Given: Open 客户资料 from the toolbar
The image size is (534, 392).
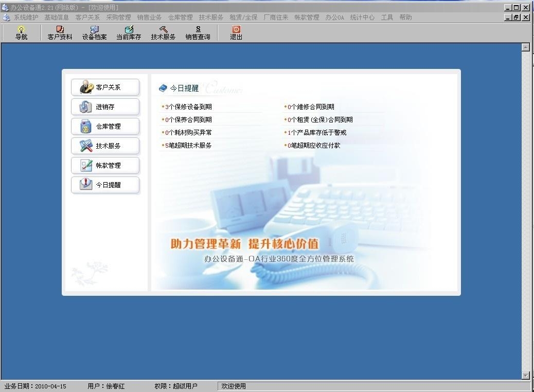Looking at the screenshot, I should click(x=60, y=33).
